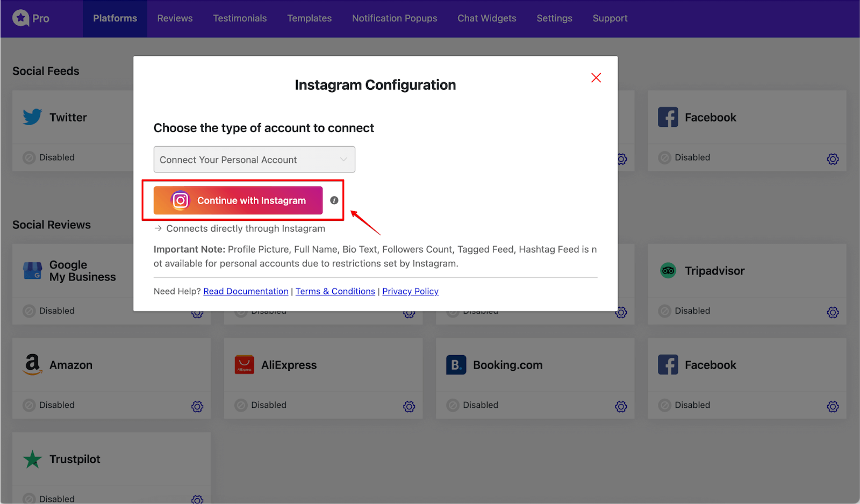Click the Disabled label on Twitter card

point(57,157)
